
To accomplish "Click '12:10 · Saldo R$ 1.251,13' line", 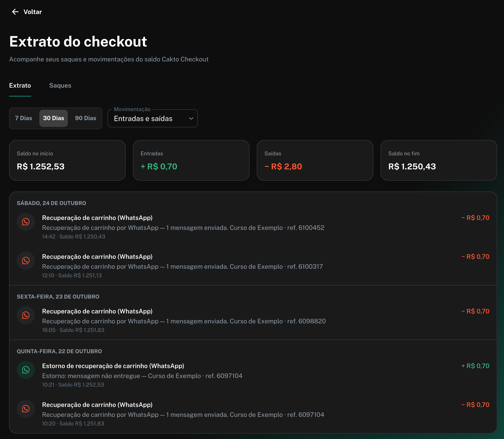I will coord(72,276).
